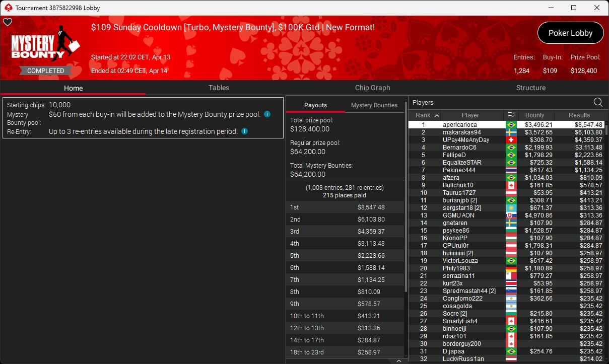The image size is (609, 364).
Task: Click the Sweden flag beside makarakas94
Action: pyautogui.click(x=511, y=132)
